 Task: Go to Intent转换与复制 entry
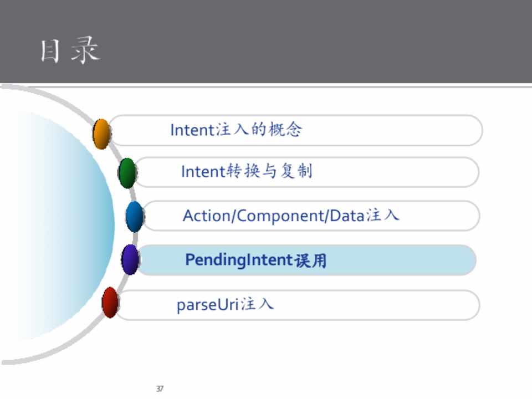coord(247,172)
